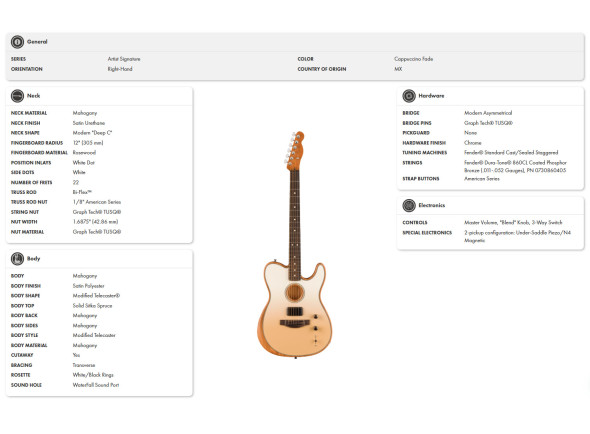Click the 'Right-Hand' orientation value

click(120, 69)
